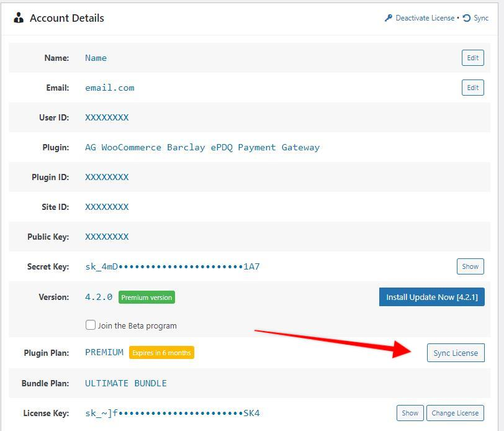Select the ULTIMATE BUNDLE text
The width and height of the screenshot is (504, 431).
click(x=125, y=383)
